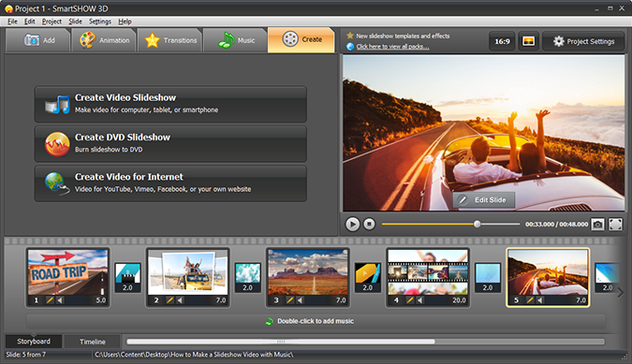Open the Settings menu
This screenshot has width=632, height=364.
100,22
